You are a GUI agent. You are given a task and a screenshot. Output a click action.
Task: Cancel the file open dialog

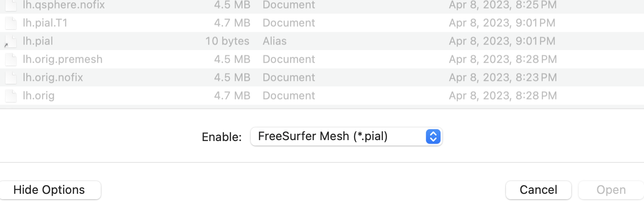(538, 190)
